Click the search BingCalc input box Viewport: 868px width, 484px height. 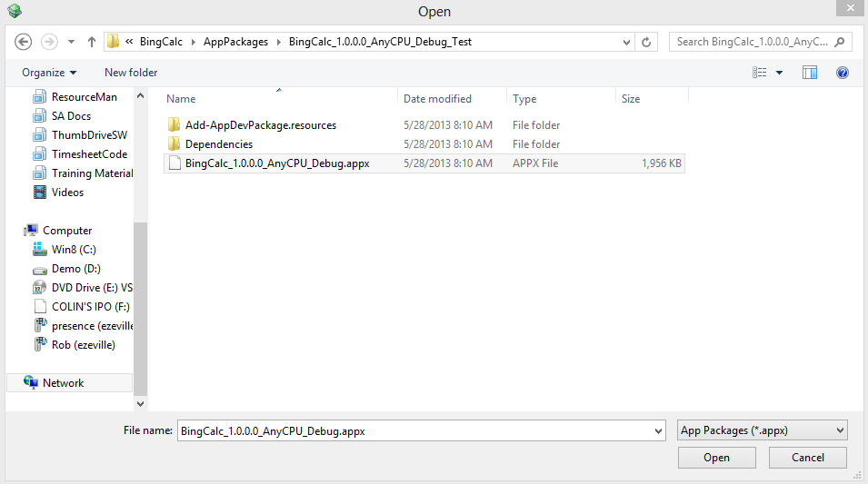tap(753, 42)
